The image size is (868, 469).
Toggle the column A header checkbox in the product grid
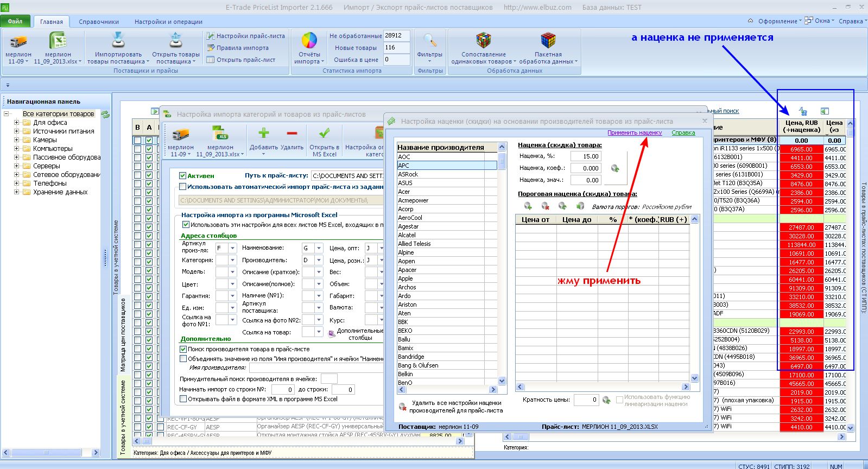coord(149,140)
